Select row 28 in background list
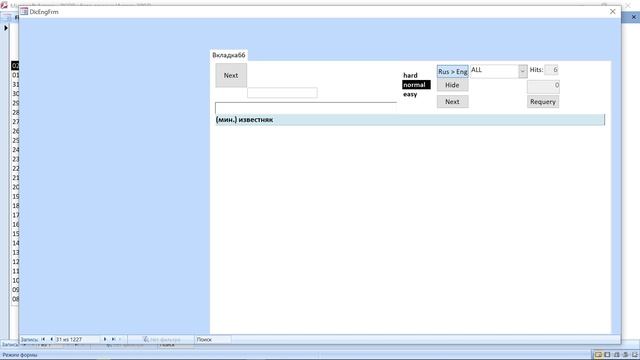640x360 pixels. (x=15, y=113)
